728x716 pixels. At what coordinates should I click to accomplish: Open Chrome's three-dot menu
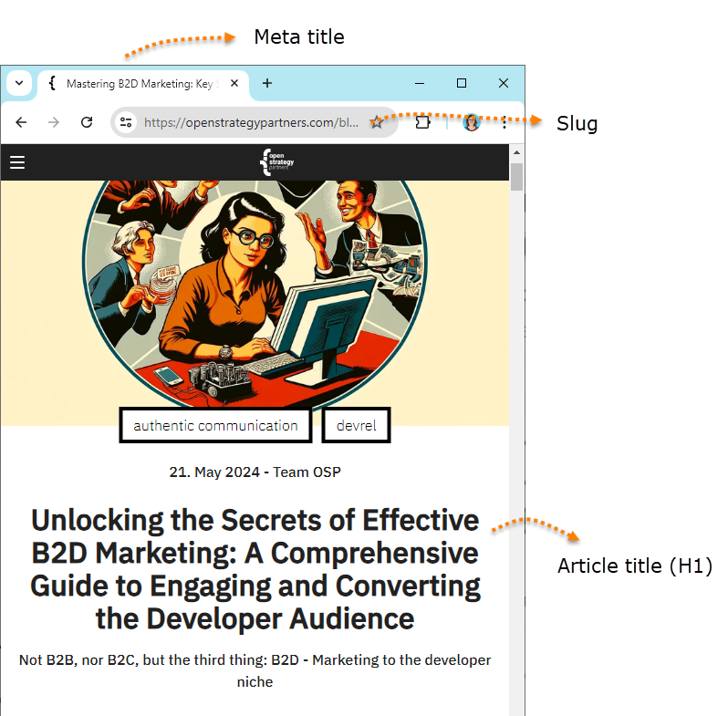point(504,122)
